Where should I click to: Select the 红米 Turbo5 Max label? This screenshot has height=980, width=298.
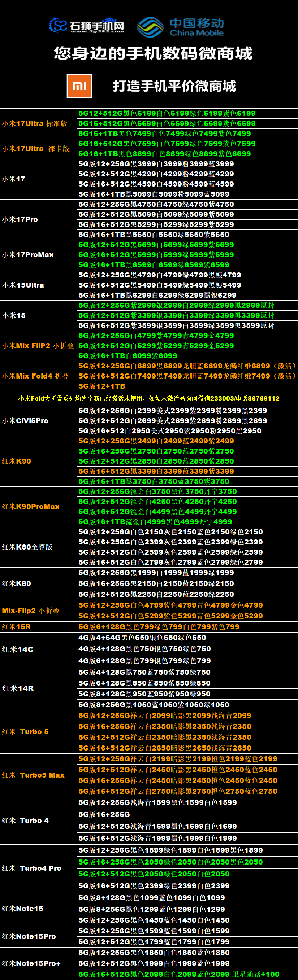tap(33, 775)
